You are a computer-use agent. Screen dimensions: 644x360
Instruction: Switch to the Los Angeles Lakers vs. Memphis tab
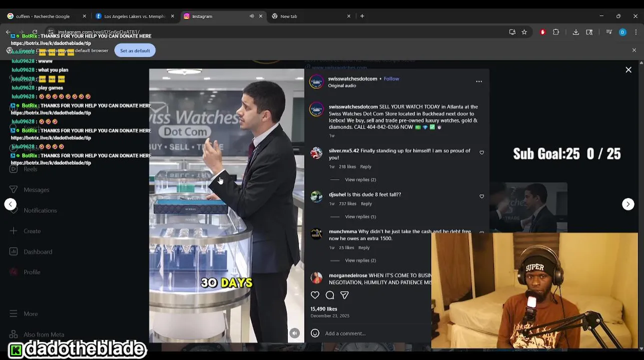click(135, 16)
